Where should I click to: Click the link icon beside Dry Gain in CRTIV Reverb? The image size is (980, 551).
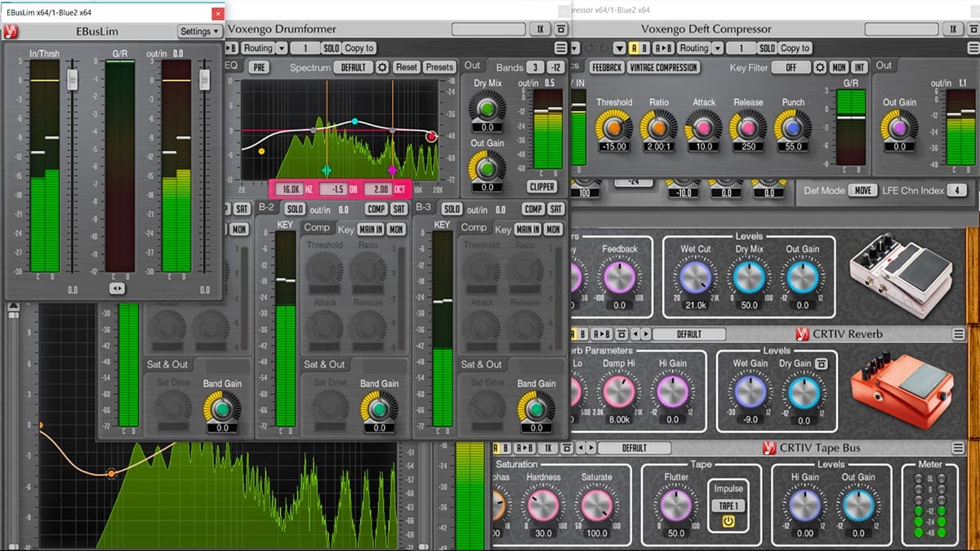[x=822, y=363]
